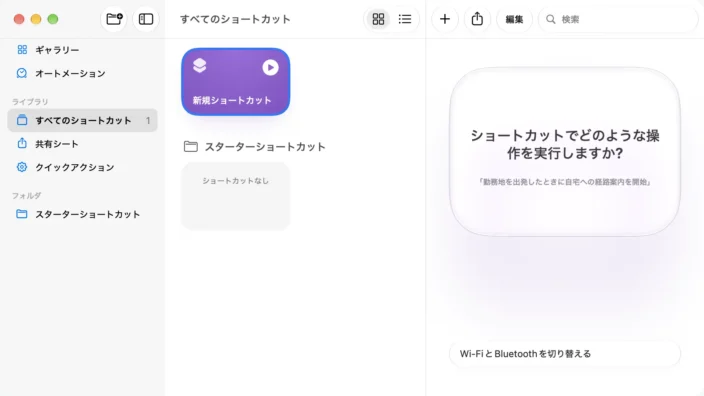This screenshot has height=396, width=704.
Task: Click the Wi-FiとBluetoothを切り替える suggestion
Action: coord(565,354)
